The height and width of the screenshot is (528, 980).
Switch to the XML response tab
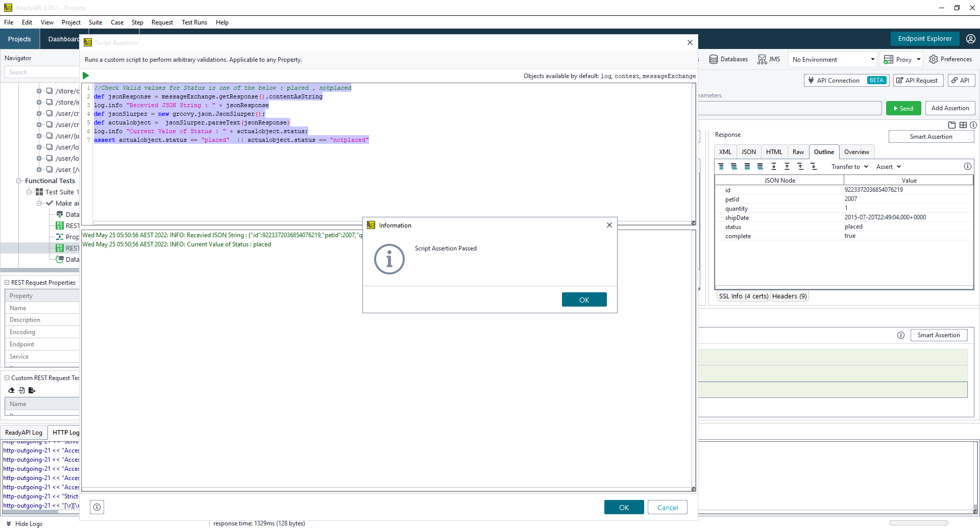[725, 152]
